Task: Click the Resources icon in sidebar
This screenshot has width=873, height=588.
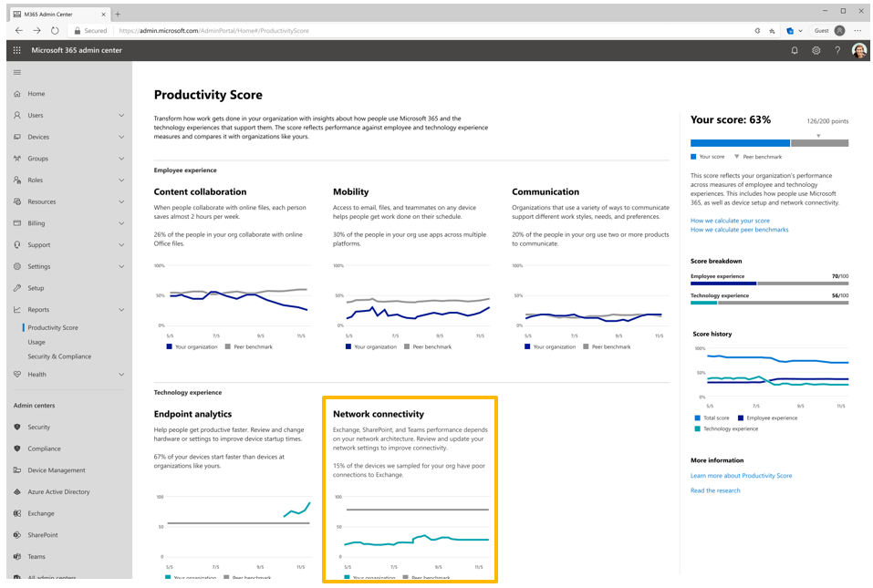Action: pyautogui.click(x=17, y=201)
